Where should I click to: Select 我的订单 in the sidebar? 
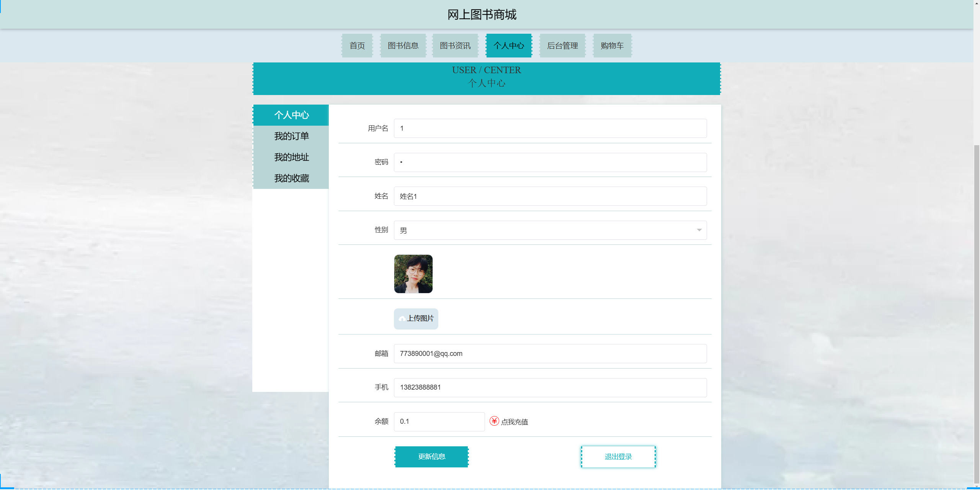pyautogui.click(x=291, y=136)
